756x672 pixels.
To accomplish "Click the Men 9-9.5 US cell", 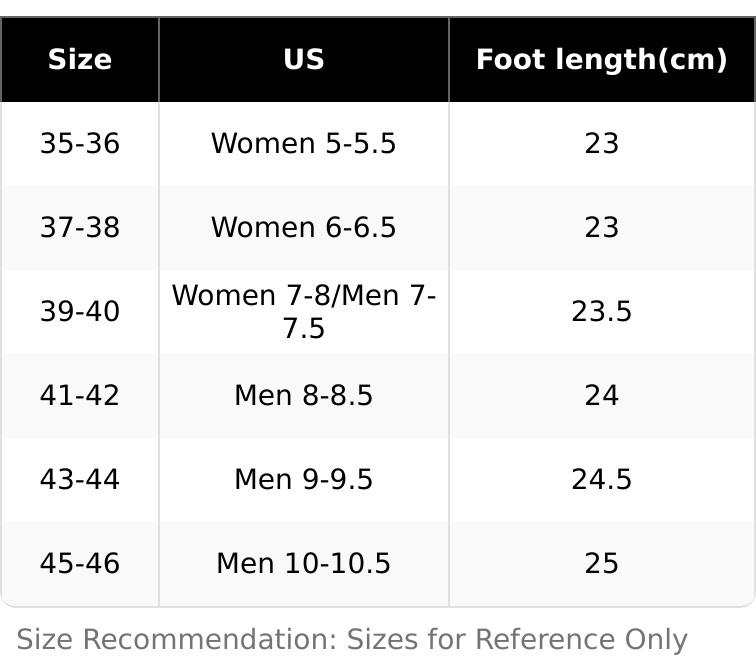I will pyautogui.click(x=304, y=480).
